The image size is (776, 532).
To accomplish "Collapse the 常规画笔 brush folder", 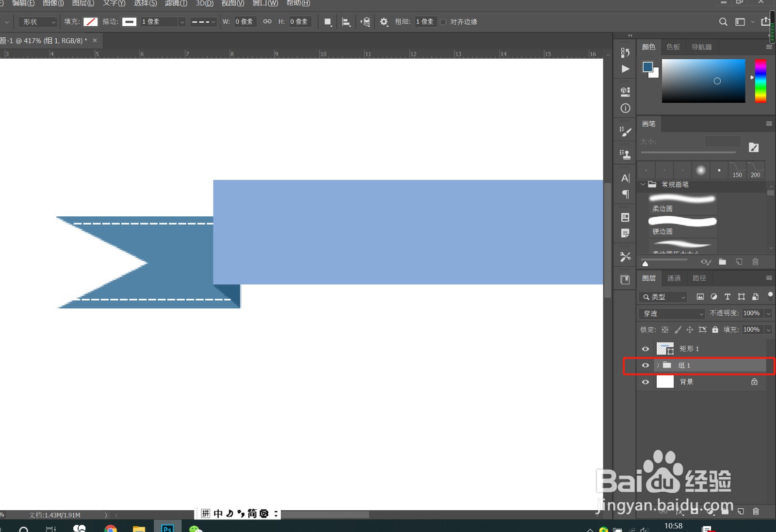I will (x=643, y=184).
